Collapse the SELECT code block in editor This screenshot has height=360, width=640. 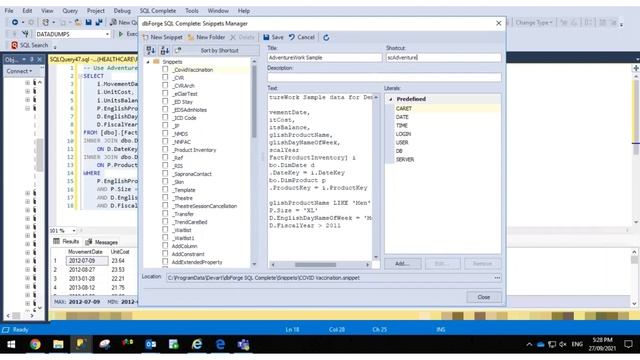tap(80, 76)
